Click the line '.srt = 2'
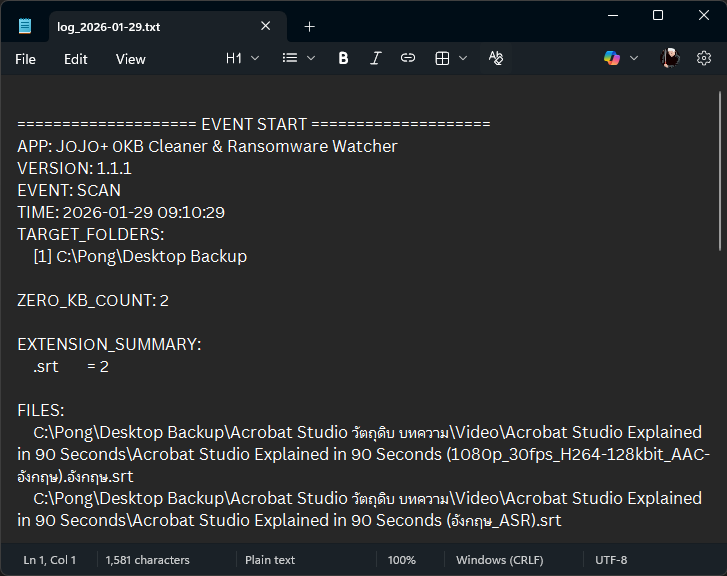Viewport: 727px width, 576px height. [70, 366]
